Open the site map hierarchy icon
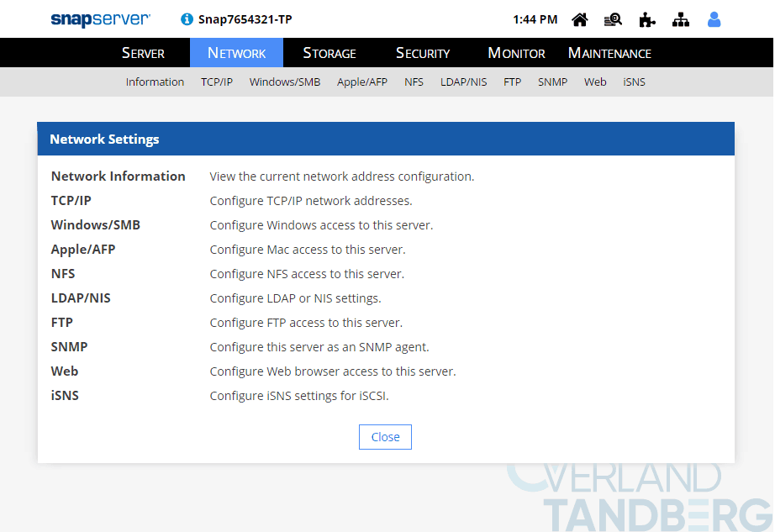The width and height of the screenshot is (775, 532). click(681, 19)
